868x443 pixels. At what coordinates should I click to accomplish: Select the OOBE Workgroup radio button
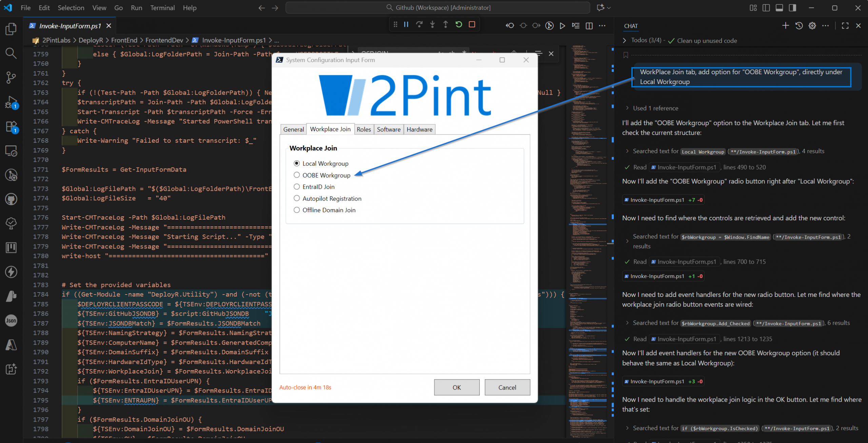(x=297, y=175)
